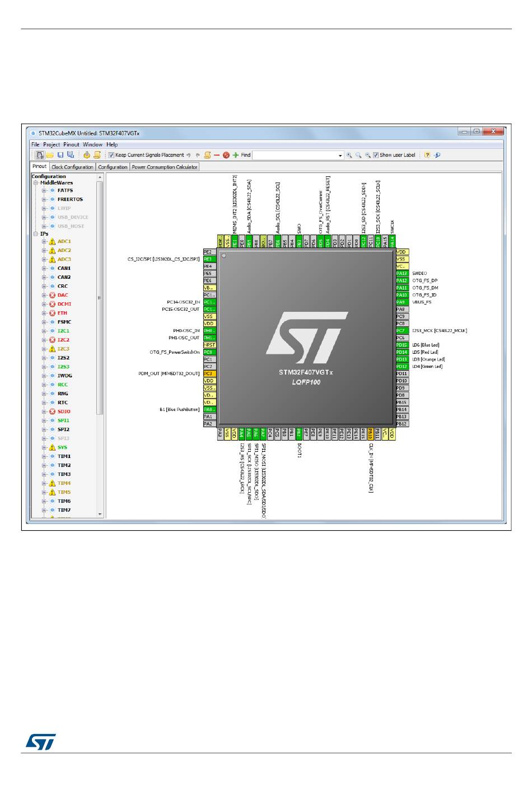532x795 pixels.
Task: Expand the SPI1 tree node
Action: point(44,420)
